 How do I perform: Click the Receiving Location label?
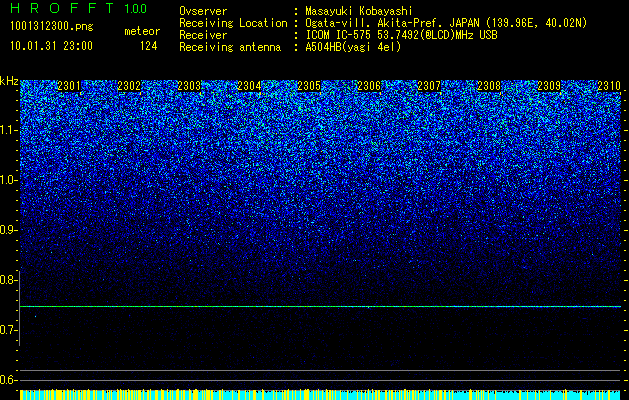coord(233,23)
